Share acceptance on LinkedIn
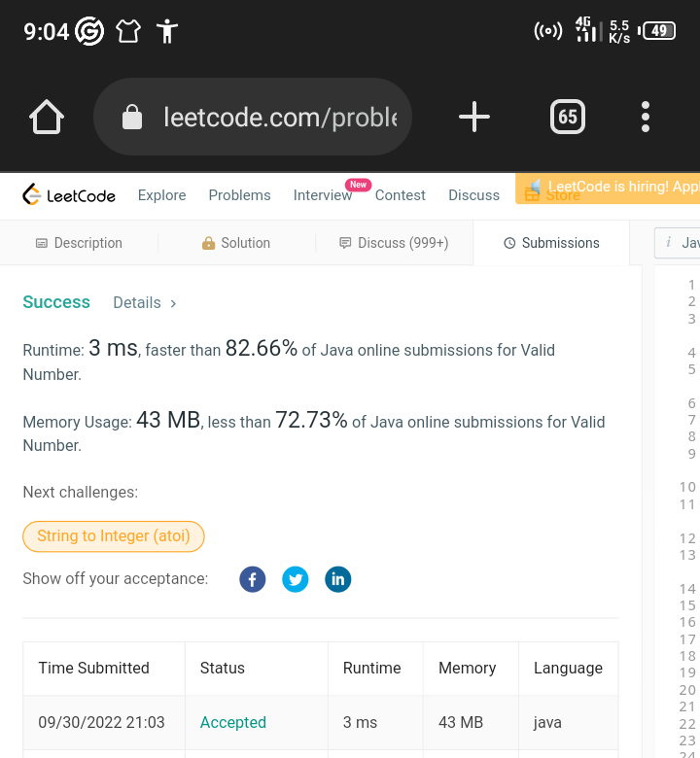 click(337, 579)
